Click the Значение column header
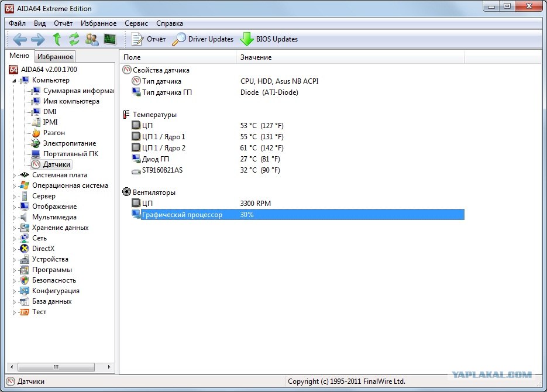The image size is (547, 392). (350, 57)
